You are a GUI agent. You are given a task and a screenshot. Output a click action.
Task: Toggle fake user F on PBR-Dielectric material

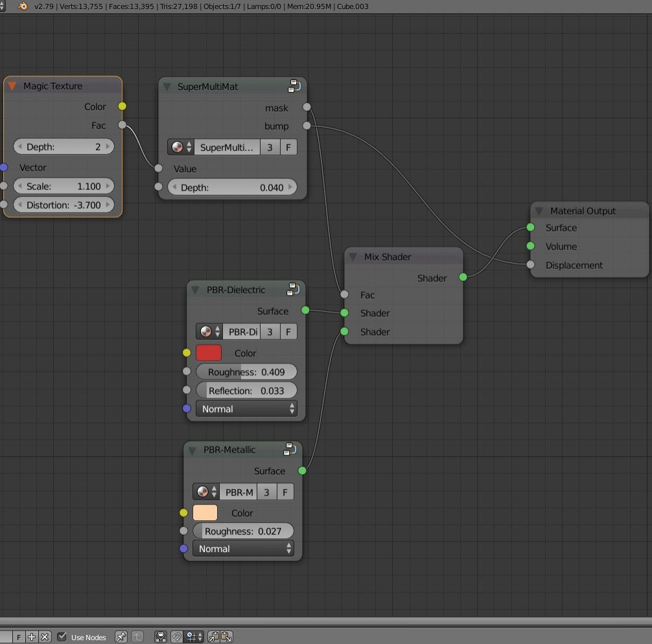(288, 331)
